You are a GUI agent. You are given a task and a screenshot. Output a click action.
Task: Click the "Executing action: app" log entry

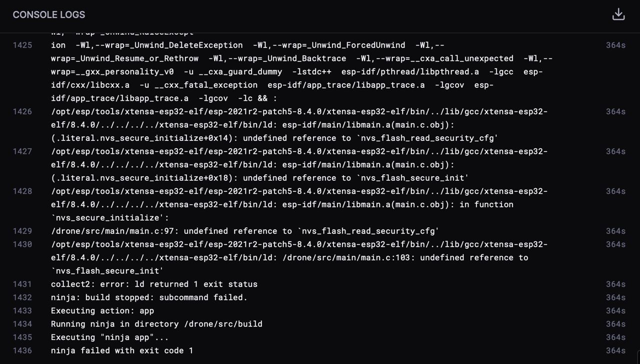(102, 311)
